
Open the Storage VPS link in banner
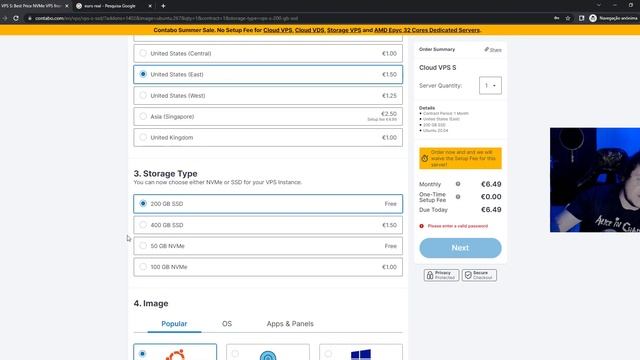pyautogui.click(x=344, y=30)
